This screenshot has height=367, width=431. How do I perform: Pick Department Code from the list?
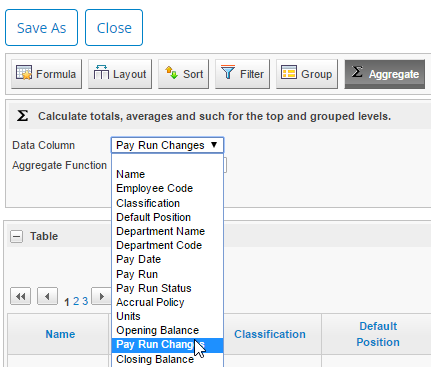tap(167, 245)
